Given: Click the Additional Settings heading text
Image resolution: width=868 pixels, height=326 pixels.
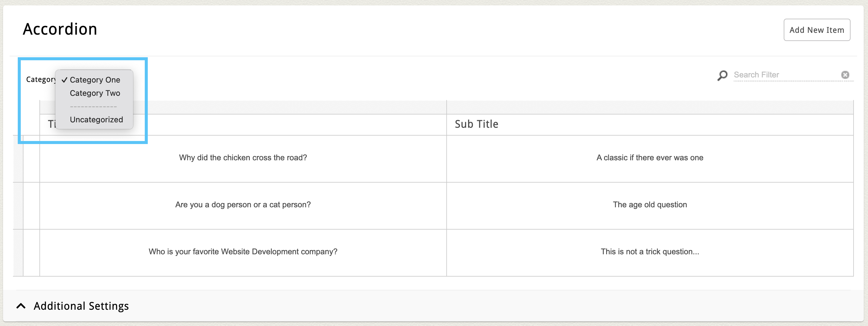Looking at the screenshot, I should pyautogui.click(x=81, y=306).
